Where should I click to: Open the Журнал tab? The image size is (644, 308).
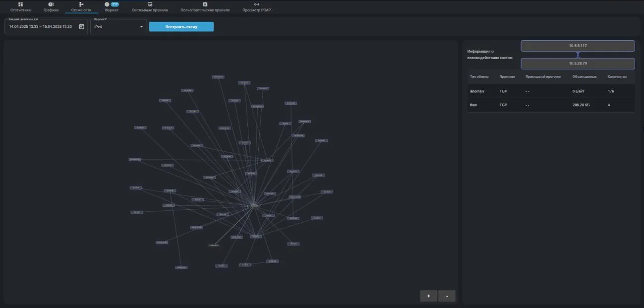click(112, 7)
